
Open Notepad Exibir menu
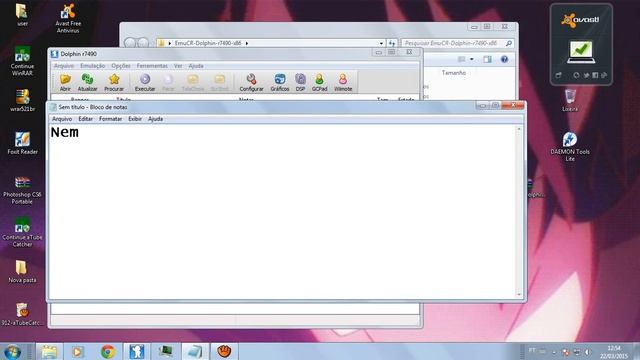point(135,119)
